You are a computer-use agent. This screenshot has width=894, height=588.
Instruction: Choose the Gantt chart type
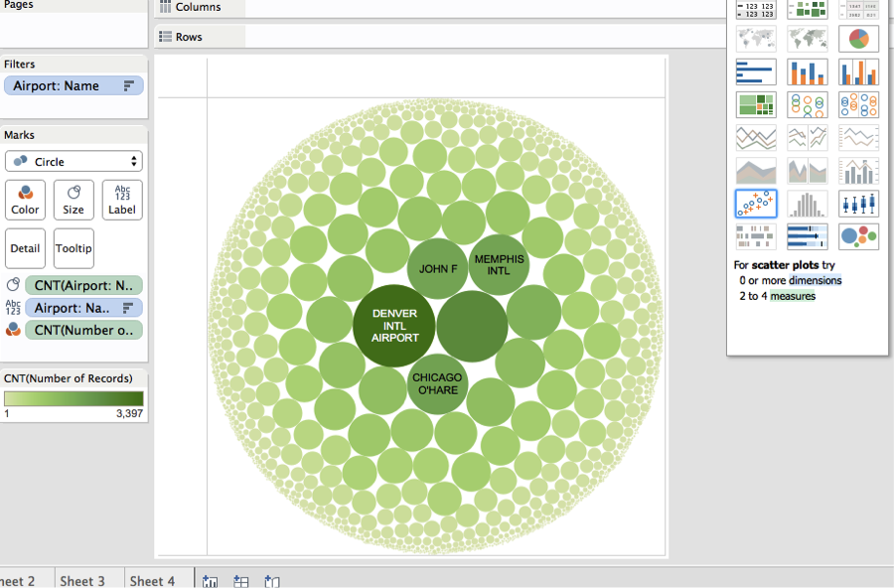coord(756,236)
